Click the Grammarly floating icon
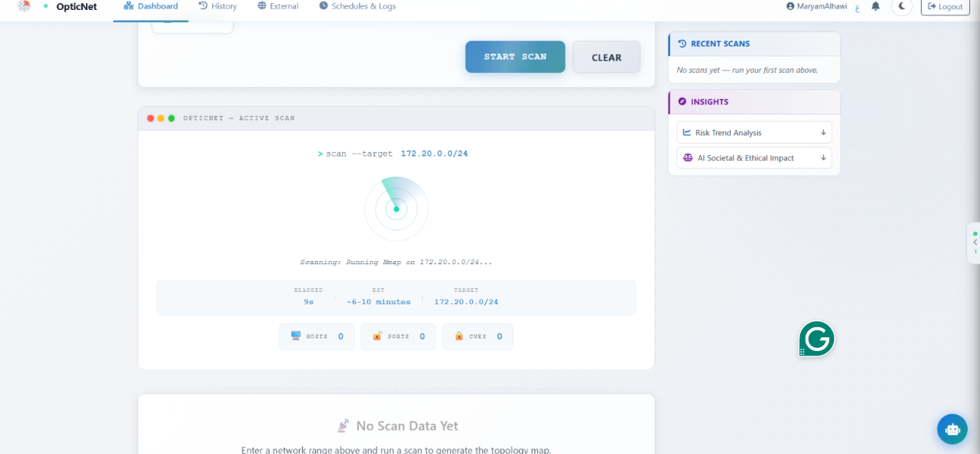This screenshot has width=980, height=454. (x=816, y=339)
